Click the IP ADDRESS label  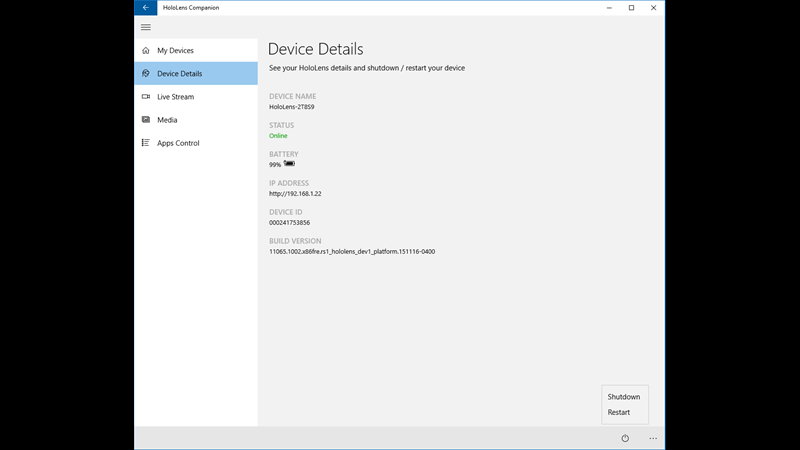point(289,183)
